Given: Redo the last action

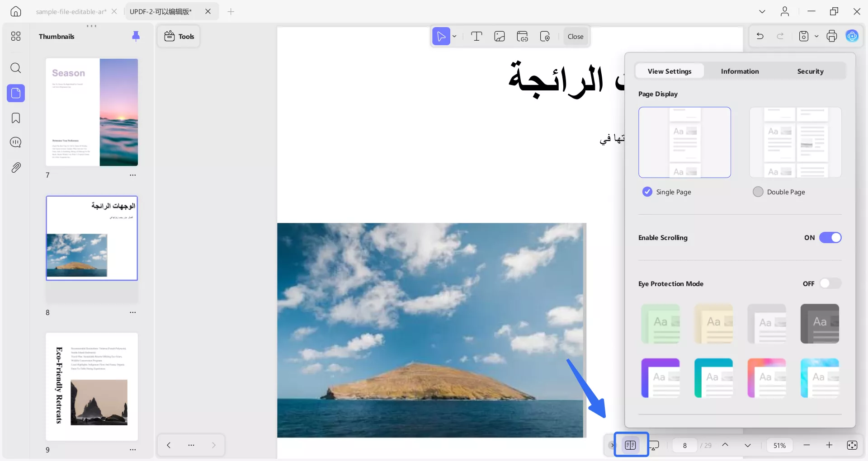Looking at the screenshot, I should (780, 36).
